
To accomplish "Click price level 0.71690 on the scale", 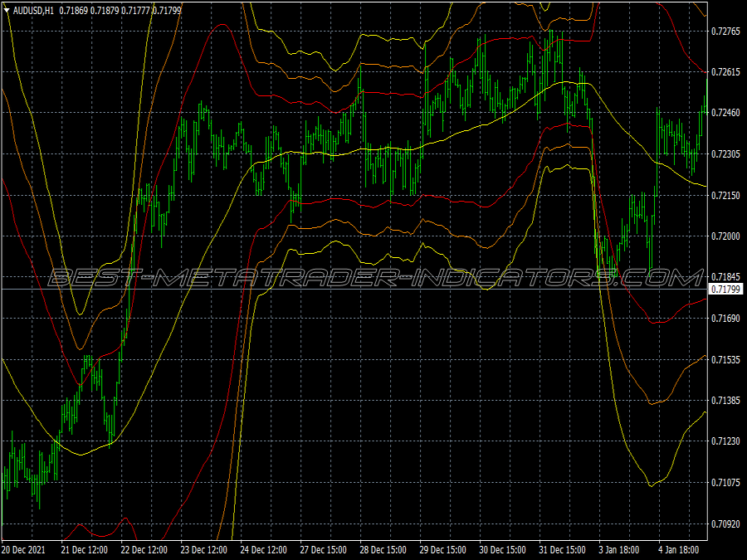I will [x=725, y=318].
